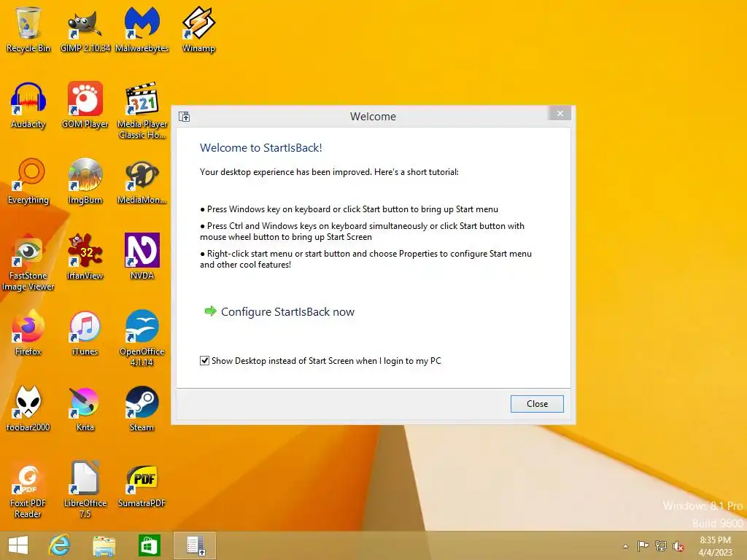Open the Windows Store taskbar icon
Viewport: 747px width, 560px height.
149,545
